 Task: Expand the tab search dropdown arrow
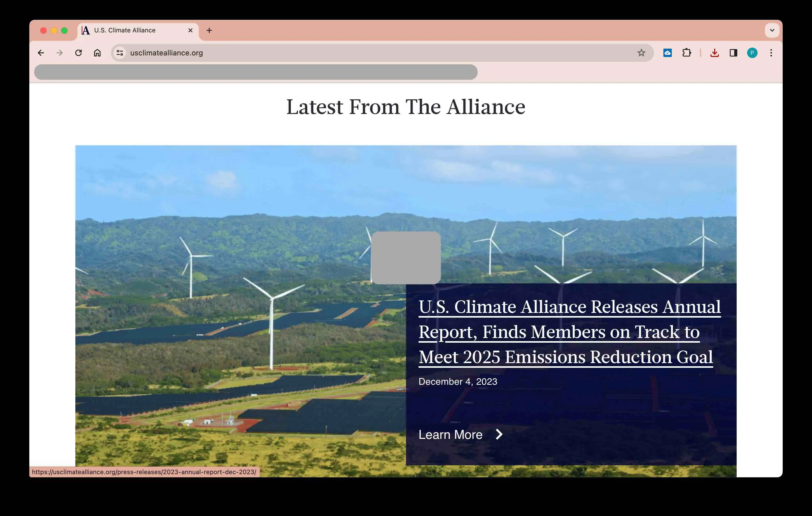772,30
